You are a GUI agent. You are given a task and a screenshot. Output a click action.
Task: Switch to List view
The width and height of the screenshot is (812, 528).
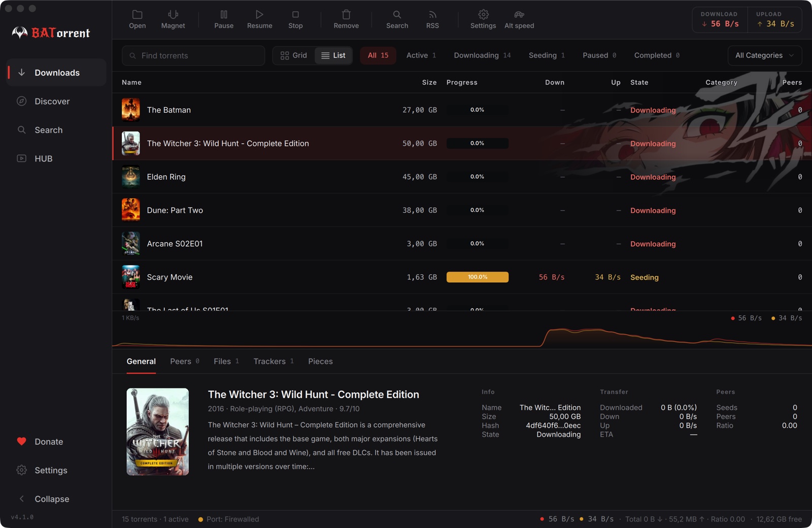coord(333,55)
